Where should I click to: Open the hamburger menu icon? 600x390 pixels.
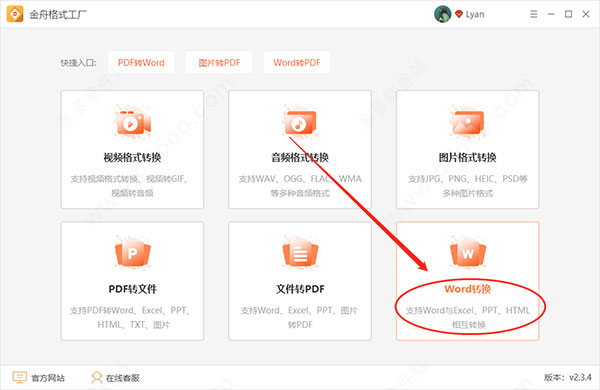coord(533,14)
